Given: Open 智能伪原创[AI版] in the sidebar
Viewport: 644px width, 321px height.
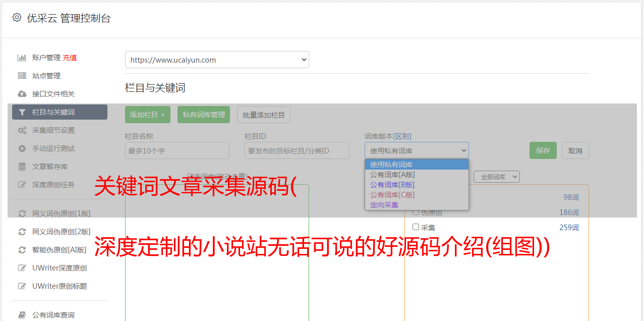Looking at the screenshot, I should (60, 250).
